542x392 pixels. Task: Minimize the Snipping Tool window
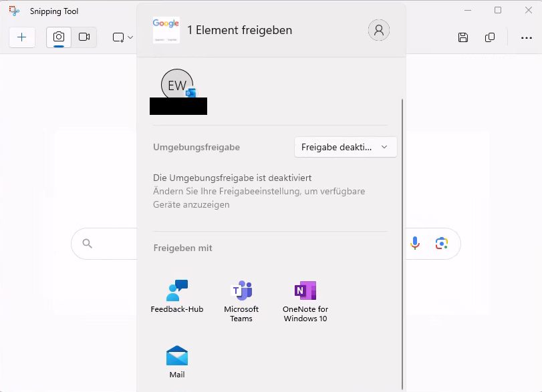click(468, 11)
